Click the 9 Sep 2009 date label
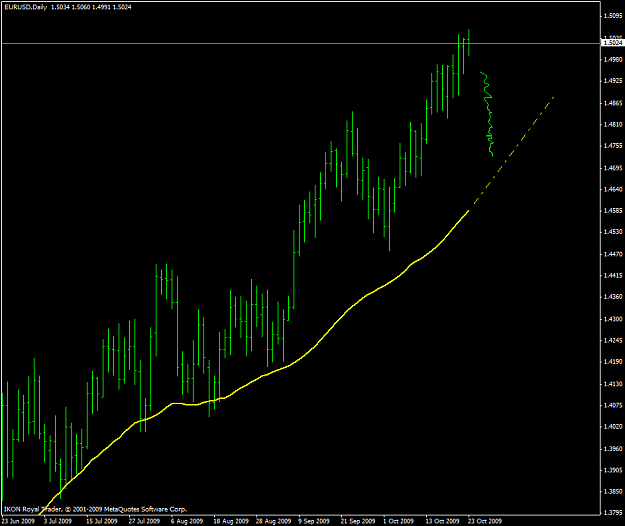625x526 pixels. pyautogui.click(x=314, y=521)
